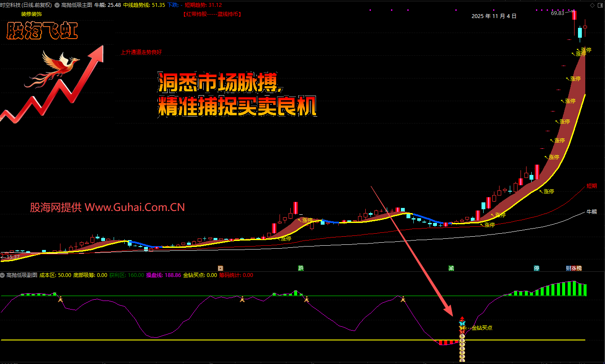Open the 高抛低吸副图 sub-chart dropdown arrow

(3, 275)
